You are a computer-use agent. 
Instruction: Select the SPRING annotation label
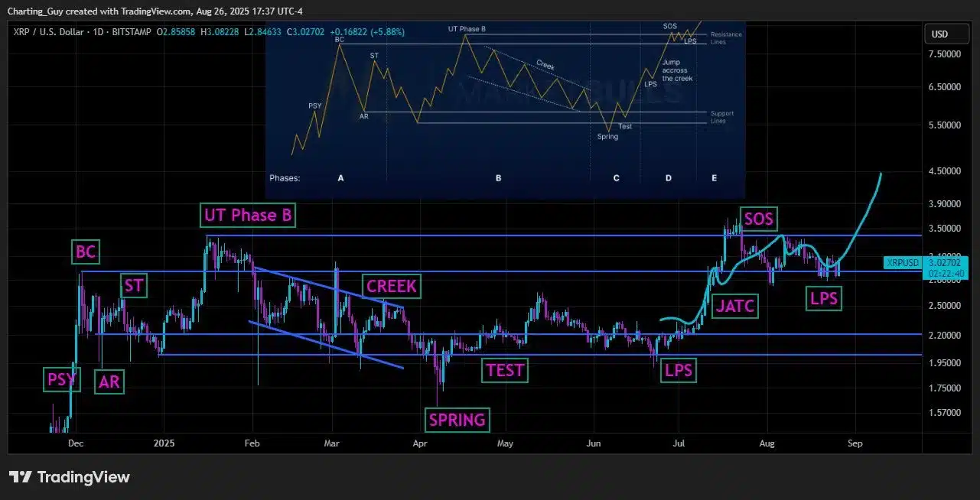tap(457, 420)
